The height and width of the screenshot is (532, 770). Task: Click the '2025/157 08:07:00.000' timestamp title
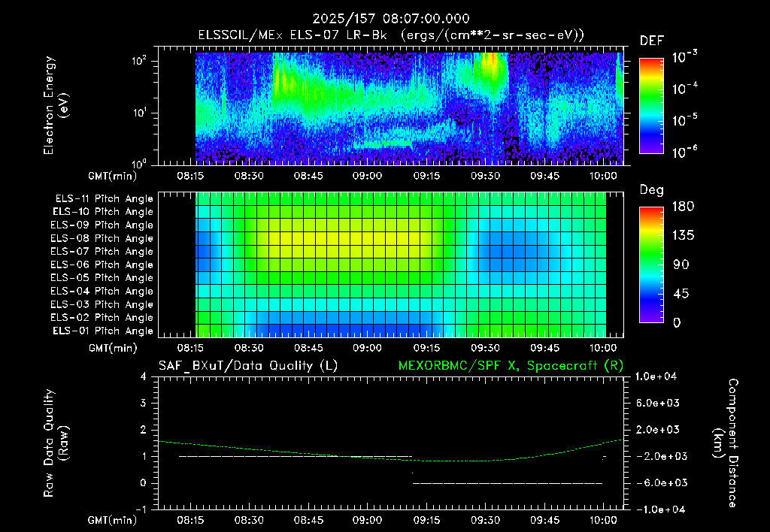(391, 19)
